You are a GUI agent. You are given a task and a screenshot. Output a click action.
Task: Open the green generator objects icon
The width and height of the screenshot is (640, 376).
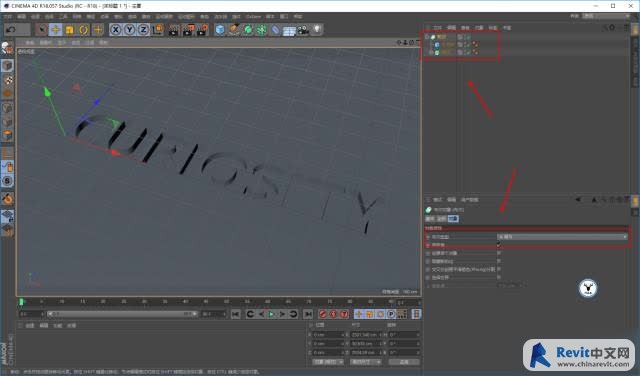(248, 30)
